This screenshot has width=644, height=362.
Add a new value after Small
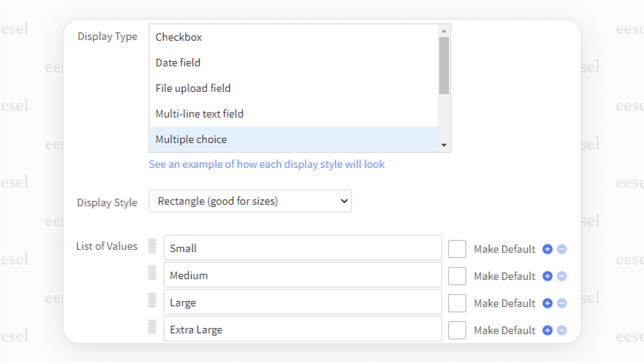(x=547, y=249)
